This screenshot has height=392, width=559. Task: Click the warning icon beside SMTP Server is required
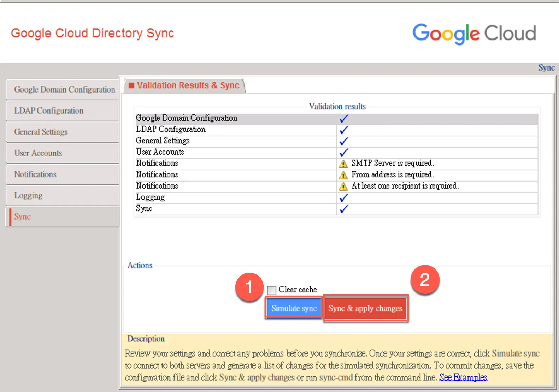click(x=343, y=164)
